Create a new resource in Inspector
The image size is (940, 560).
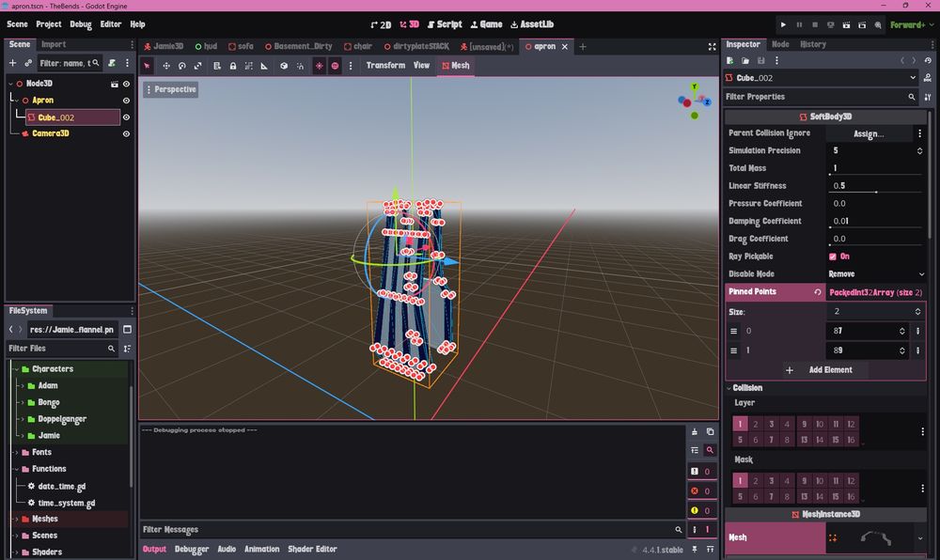(x=729, y=60)
